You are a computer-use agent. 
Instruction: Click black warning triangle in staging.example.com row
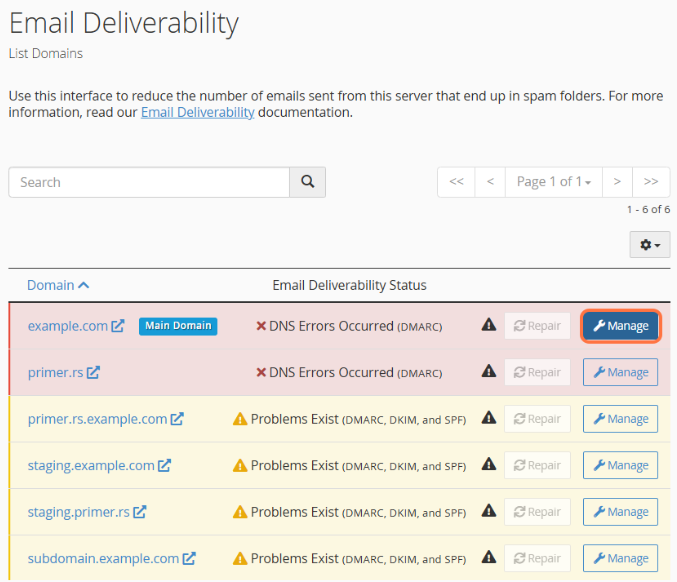(489, 464)
